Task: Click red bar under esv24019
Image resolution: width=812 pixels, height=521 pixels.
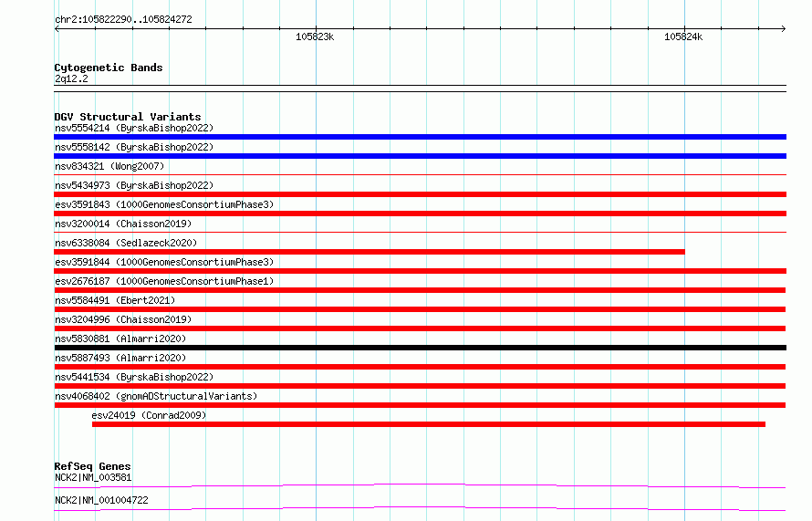Action: pyautogui.click(x=429, y=424)
